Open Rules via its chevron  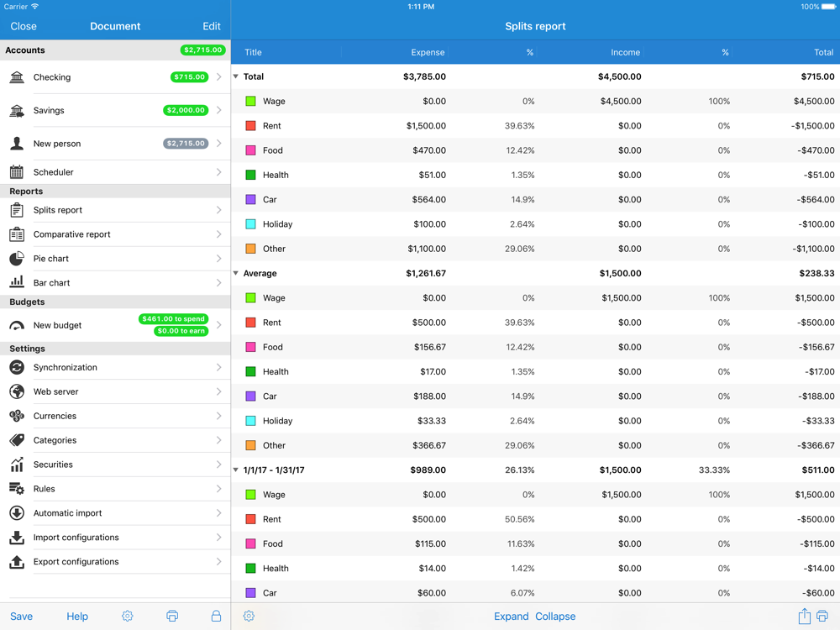click(218, 489)
